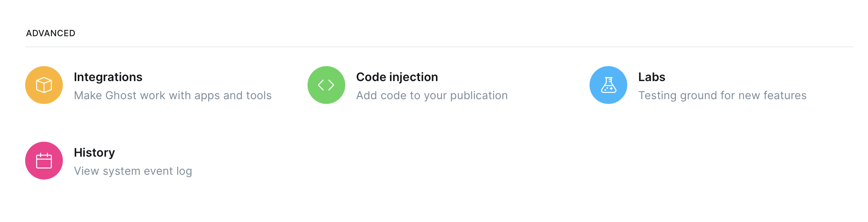Open the History title link
The width and height of the screenshot is (868, 222).
[x=94, y=153]
